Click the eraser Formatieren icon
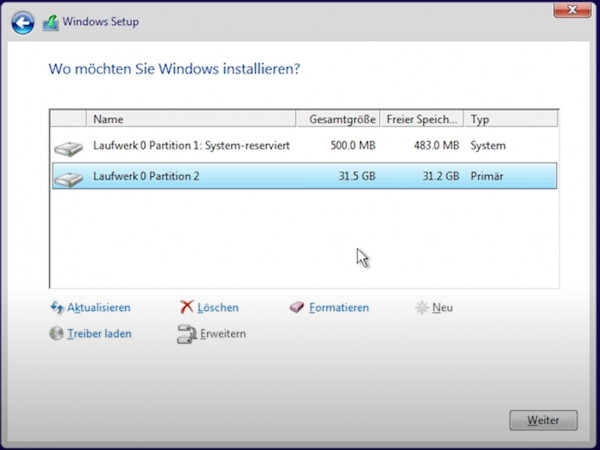 point(297,307)
